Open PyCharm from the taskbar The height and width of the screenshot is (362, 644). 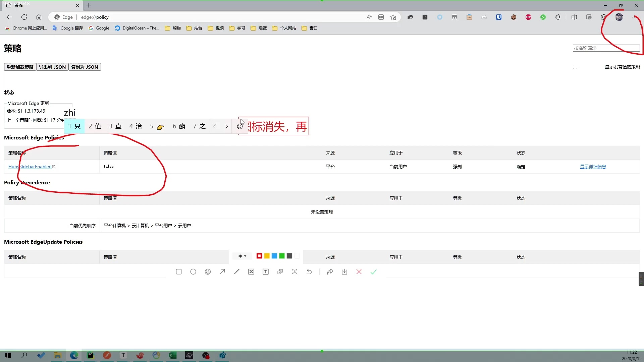[91, 355]
